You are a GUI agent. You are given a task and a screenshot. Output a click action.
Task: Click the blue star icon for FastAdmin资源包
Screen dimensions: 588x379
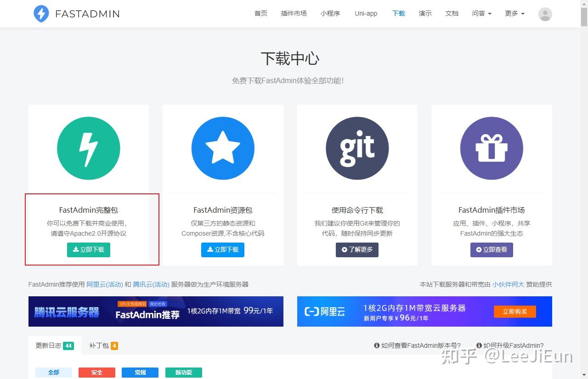[x=223, y=148]
